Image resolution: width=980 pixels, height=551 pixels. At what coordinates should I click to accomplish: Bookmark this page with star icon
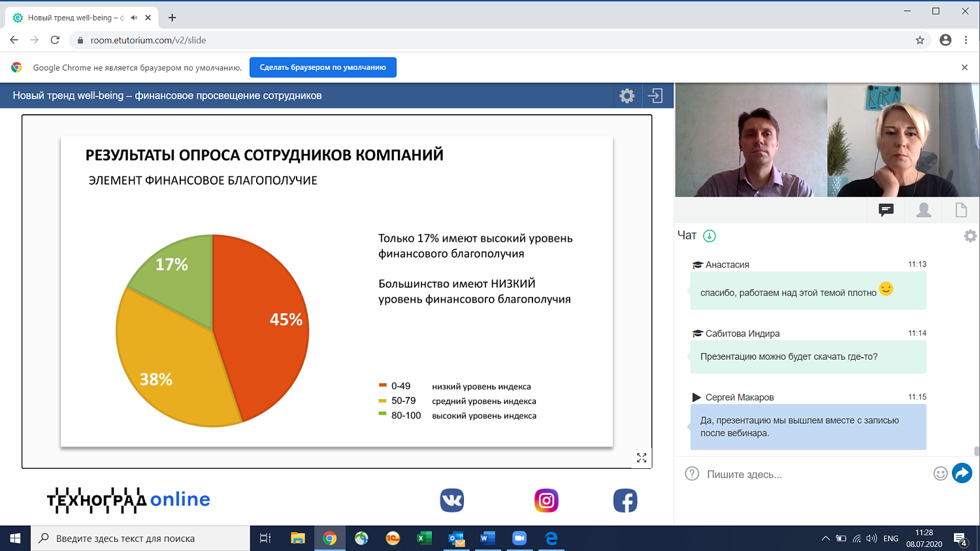coord(920,40)
